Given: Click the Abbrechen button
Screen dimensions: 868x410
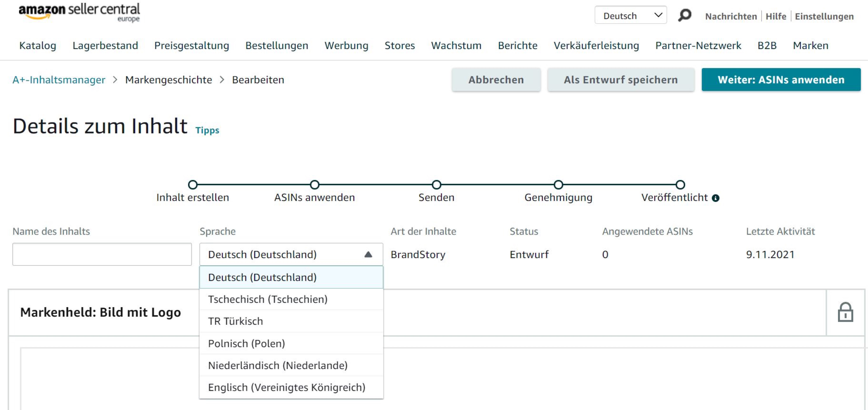Looking at the screenshot, I should pyautogui.click(x=496, y=80).
